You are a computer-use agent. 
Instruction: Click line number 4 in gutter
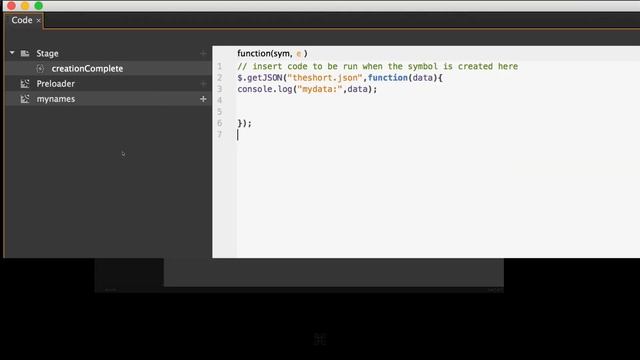tap(220, 100)
